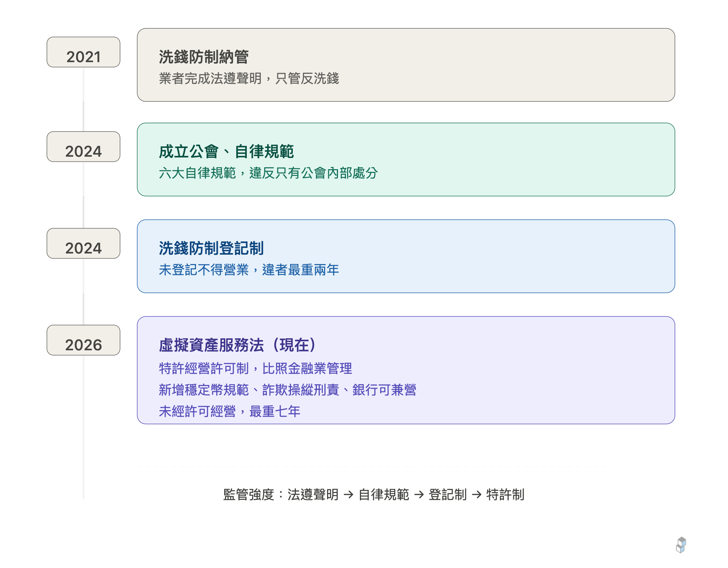Click 自律規範 in the bottom progression caption
728x568 pixels.
[x=384, y=495]
